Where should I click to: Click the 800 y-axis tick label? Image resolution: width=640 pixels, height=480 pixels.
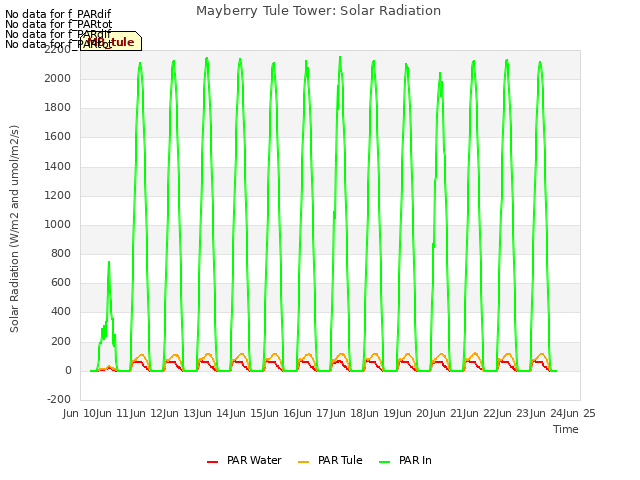[61, 253]
